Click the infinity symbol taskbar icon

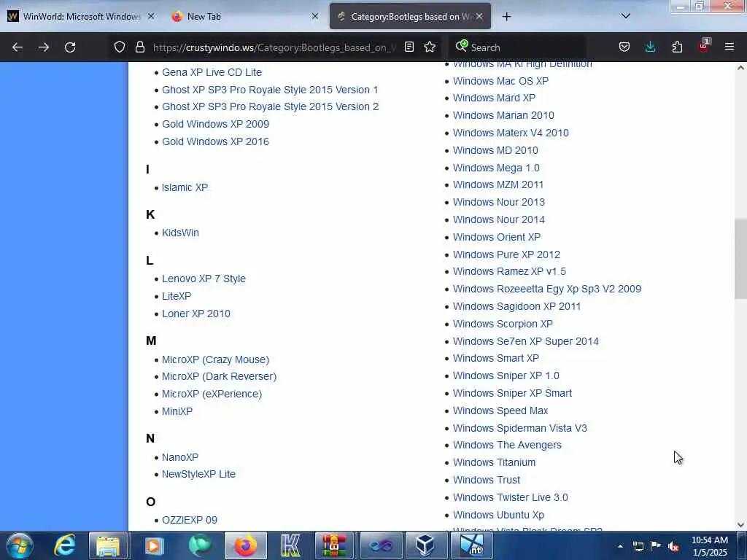[380, 545]
